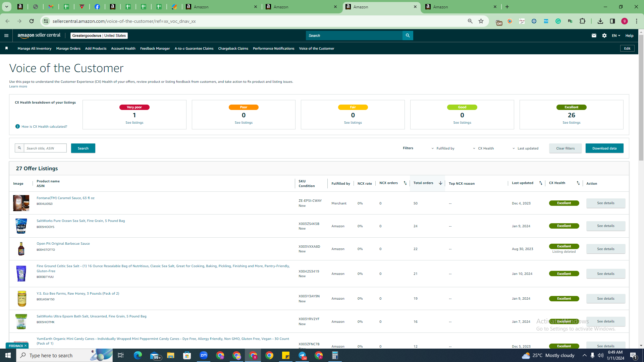
Task: Click the bookmark flag icon in nav bar
Action: [x=6, y=48]
